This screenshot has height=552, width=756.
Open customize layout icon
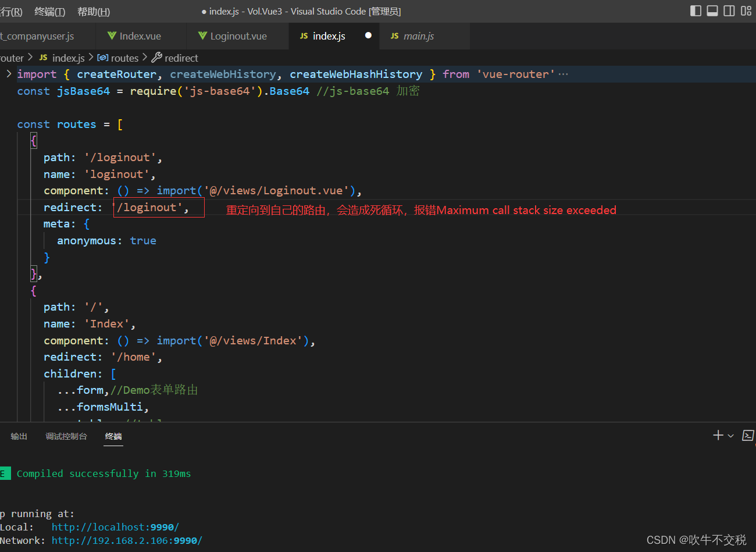pyautogui.click(x=746, y=11)
